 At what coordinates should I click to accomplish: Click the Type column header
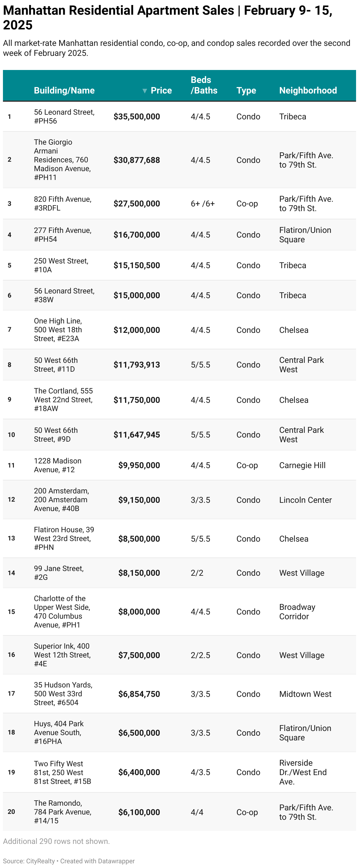click(246, 90)
